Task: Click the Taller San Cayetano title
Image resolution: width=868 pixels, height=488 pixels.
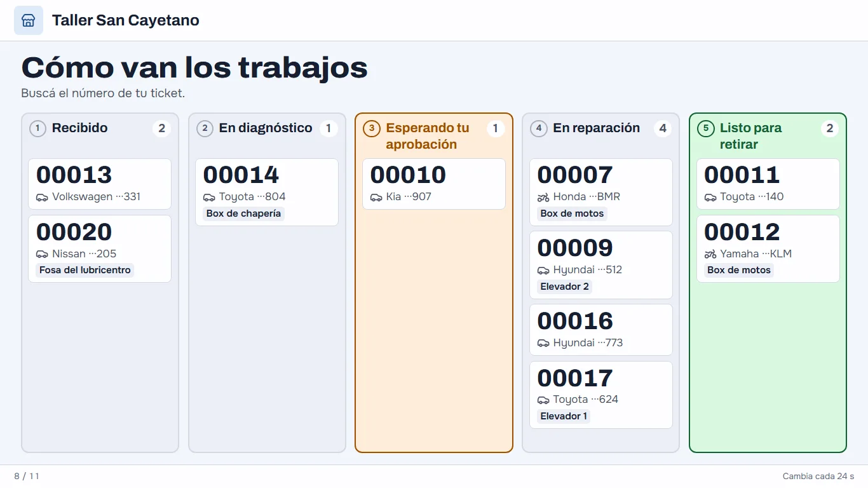Action: point(126,20)
